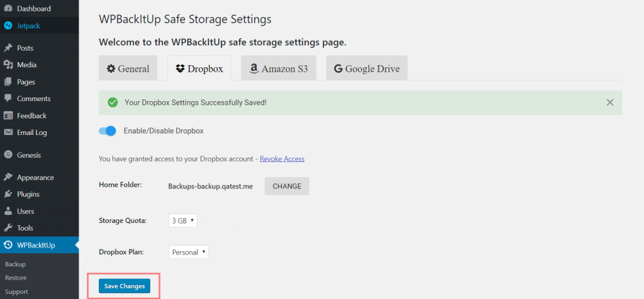Screen dimensions: 644x299
Task: Open the Genesis menu item
Action: coord(40,155)
